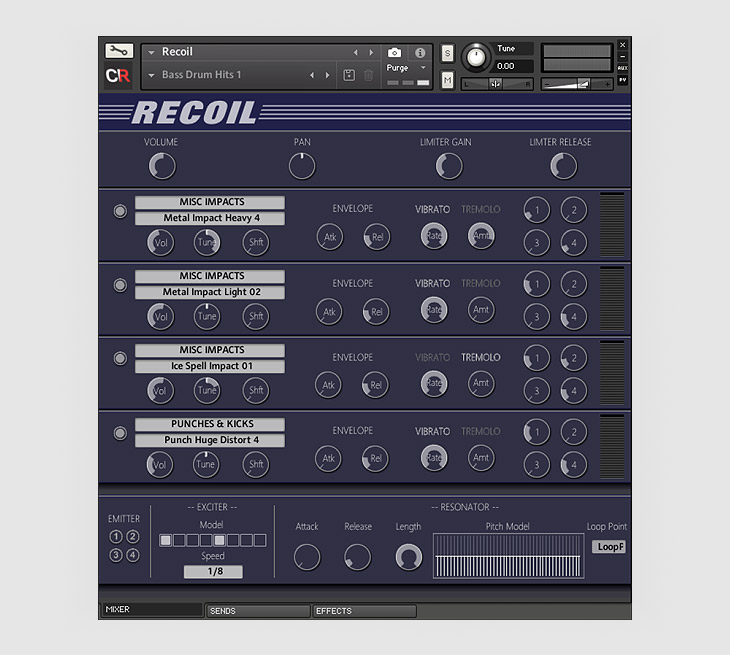Switch to the EFFECTS tab
This screenshot has width=730, height=655.
pos(364,611)
